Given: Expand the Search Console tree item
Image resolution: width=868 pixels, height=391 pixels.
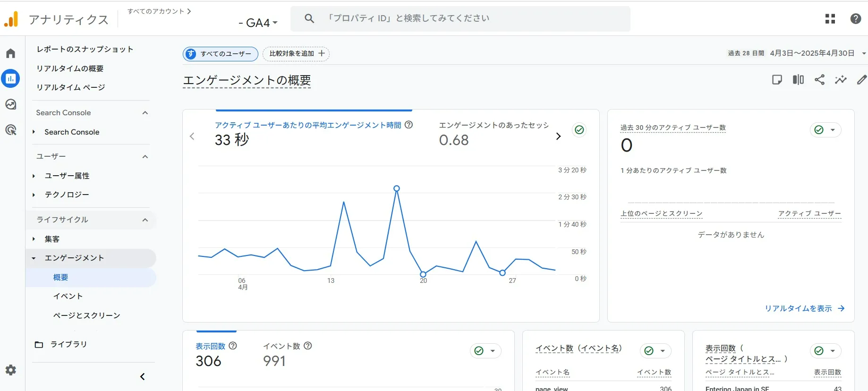Looking at the screenshot, I should coord(34,132).
